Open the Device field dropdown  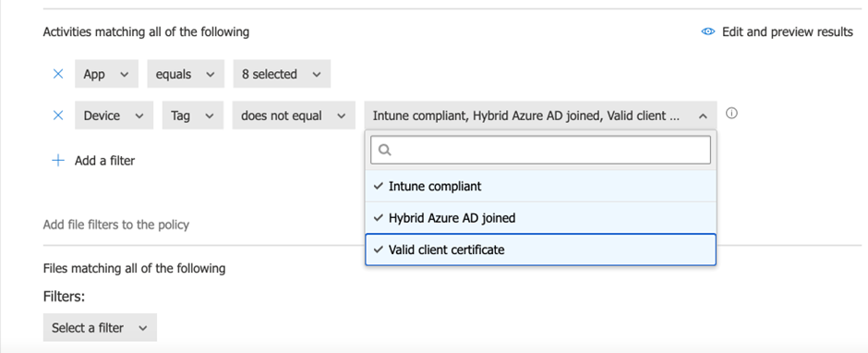click(114, 116)
